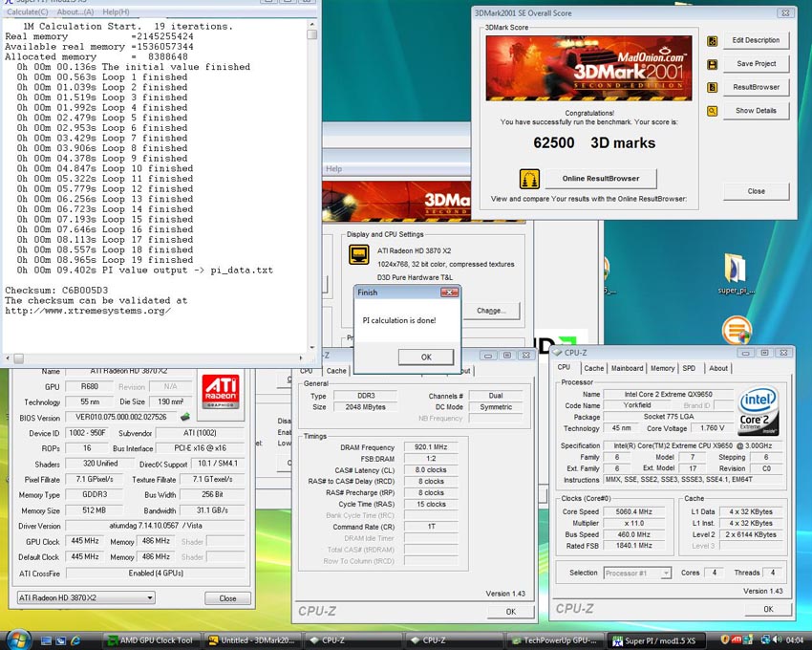Open the Calculate(C) menu in Super PI
This screenshot has width=812, height=650.
pos(28,11)
